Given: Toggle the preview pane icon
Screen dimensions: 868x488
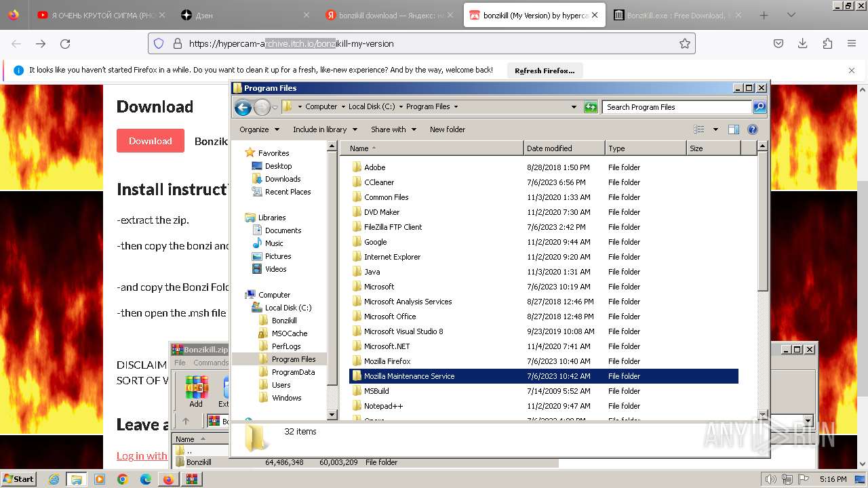Looking at the screenshot, I should point(734,129).
